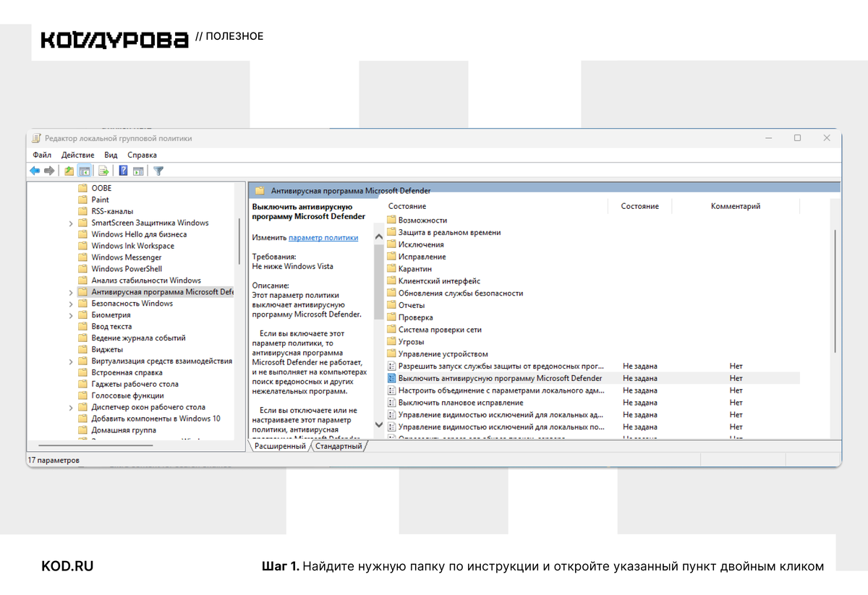Sort by first Состояние column header
The image size is (868, 595).
407,206
